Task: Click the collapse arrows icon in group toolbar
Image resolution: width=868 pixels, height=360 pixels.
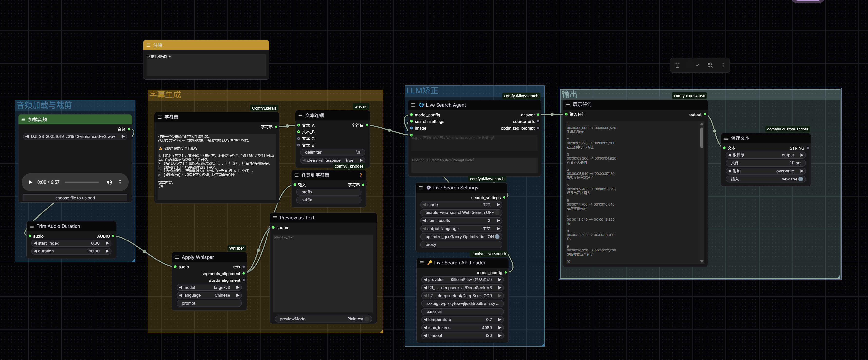Action: 710,65
